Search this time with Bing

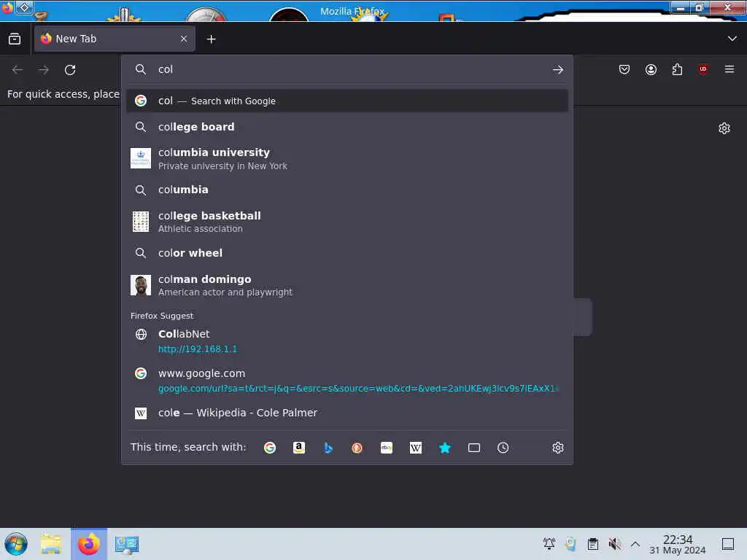pyautogui.click(x=328, y=448)
